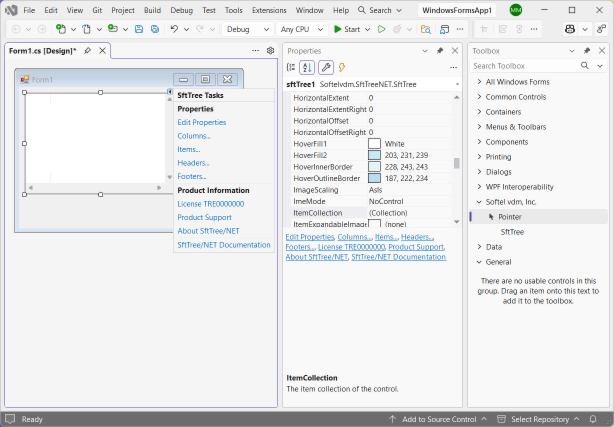Collapse the General toolbox group

click(x=479, y=262)
